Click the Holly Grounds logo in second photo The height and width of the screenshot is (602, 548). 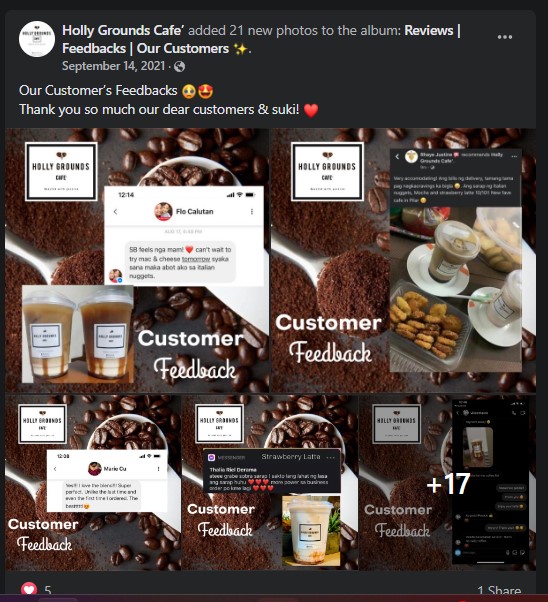click(327, 171)
